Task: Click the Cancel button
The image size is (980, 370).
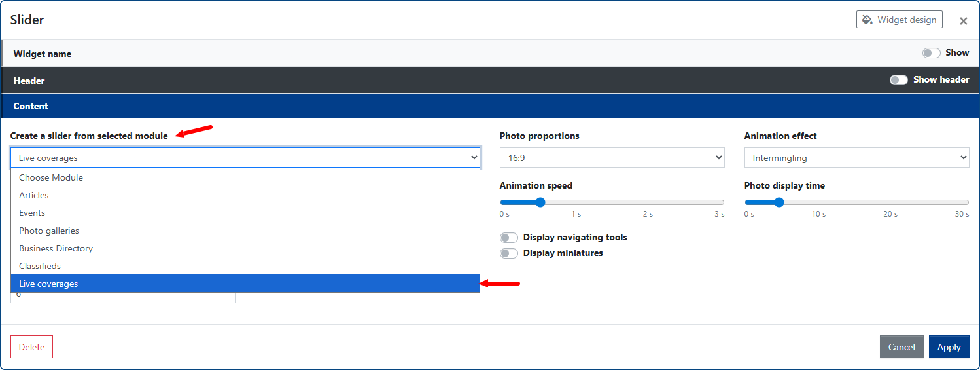Action: pyautogui.click(x=901, y=347)
